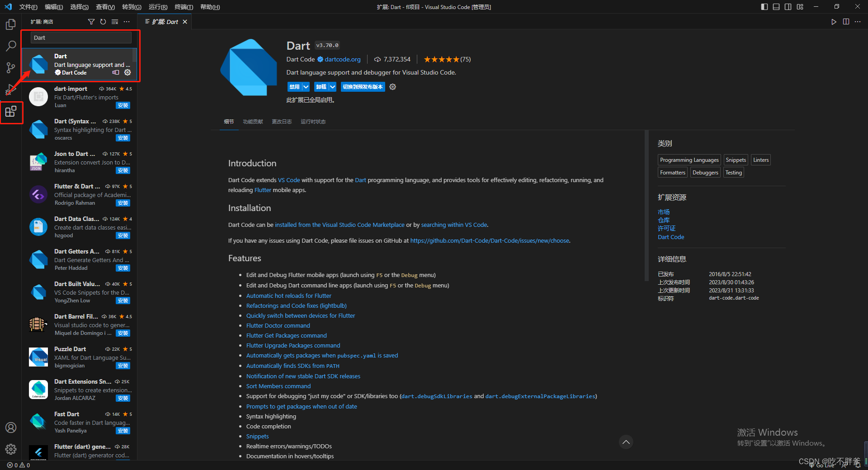Open the 编辑(E) menu
The height and width of the screenshot is (470, 868).
[x=54, y=7]
